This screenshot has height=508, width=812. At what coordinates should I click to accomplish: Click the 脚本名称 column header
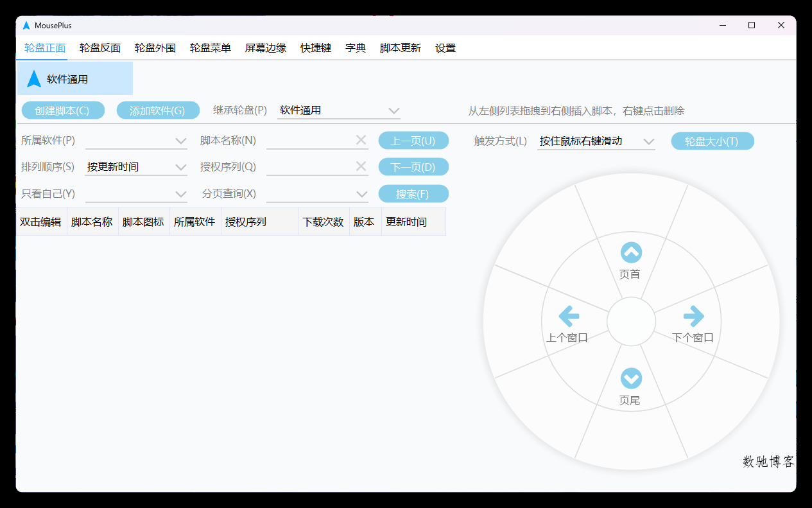click(92, 222)
